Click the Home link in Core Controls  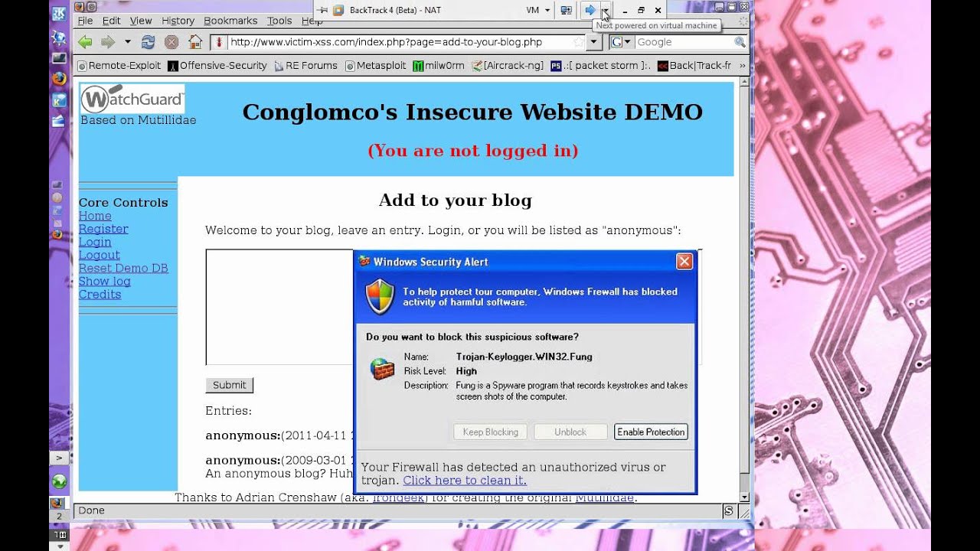pyautogui.click(x=95, y=216)
